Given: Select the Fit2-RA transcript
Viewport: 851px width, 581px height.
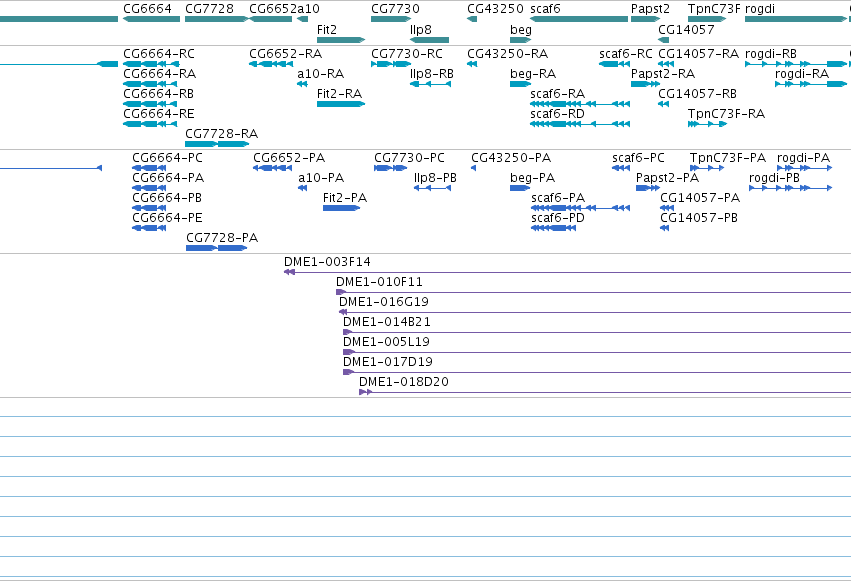Looking at the screenshot, I should tap(341, 104).
